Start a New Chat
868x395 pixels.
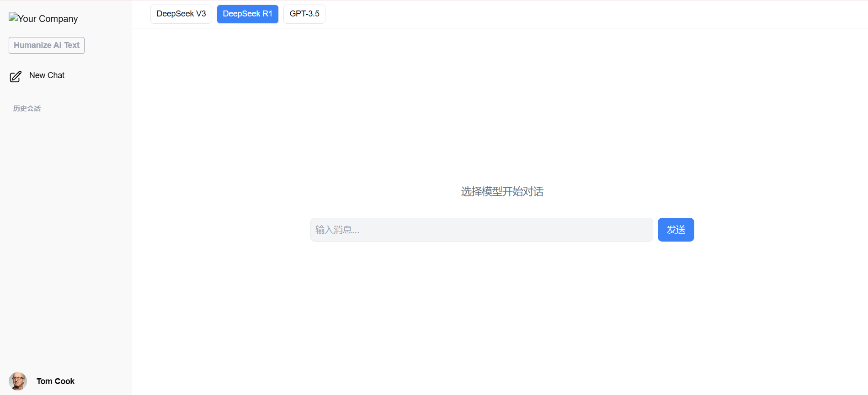47,75
